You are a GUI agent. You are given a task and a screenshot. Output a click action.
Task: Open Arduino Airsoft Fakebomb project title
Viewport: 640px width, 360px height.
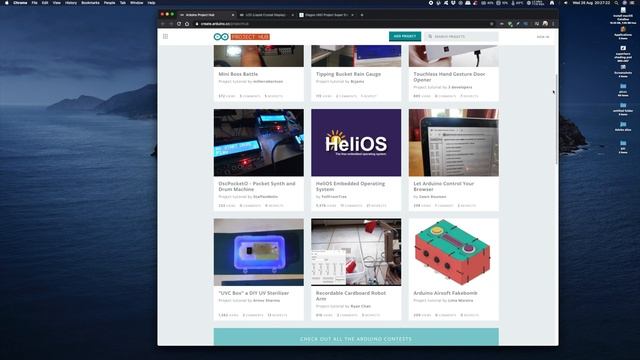pyautogui.click(x=445, y=293)
